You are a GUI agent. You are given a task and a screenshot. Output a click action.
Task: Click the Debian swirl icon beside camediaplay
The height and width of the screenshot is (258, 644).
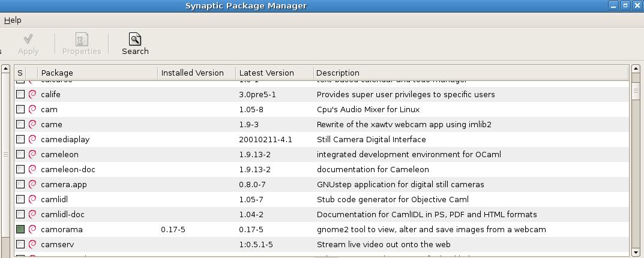click(x=32, y=139)
